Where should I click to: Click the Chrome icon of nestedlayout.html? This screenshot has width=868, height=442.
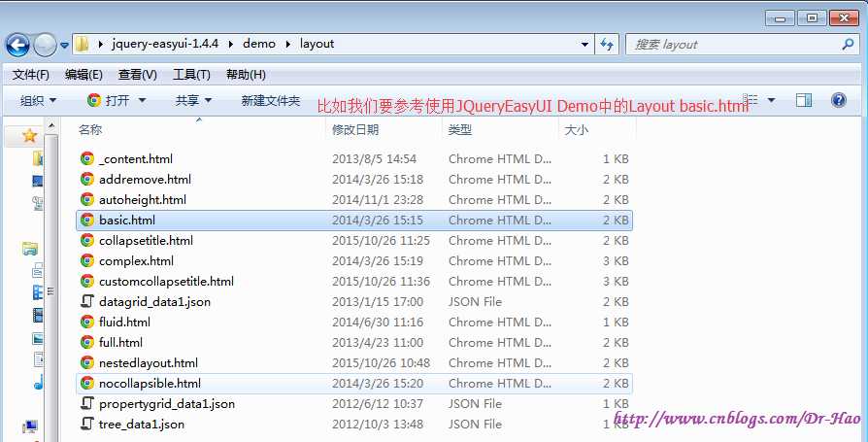pyautogui.click(x=87, y=362)
